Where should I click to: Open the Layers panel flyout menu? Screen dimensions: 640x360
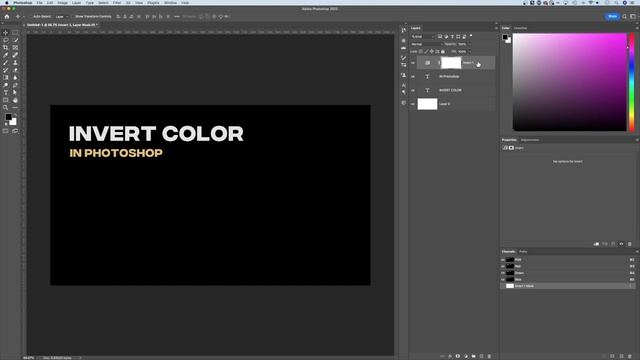pos(496,28)
